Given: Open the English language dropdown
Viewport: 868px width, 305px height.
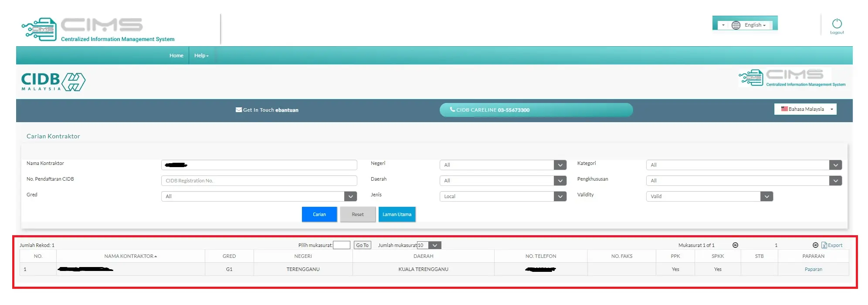Looking at the screenshot, I should point(755,25).
